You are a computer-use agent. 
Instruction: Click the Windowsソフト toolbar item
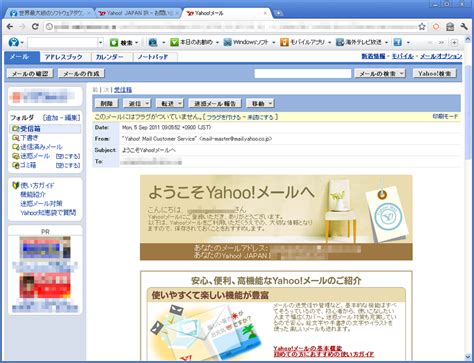click(x=246, y=42)
